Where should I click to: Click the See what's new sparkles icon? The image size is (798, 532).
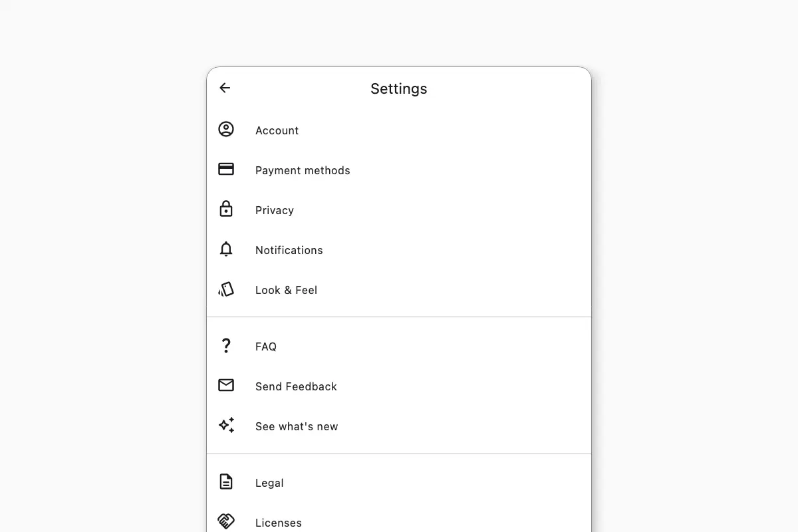[x=226, y=425]
